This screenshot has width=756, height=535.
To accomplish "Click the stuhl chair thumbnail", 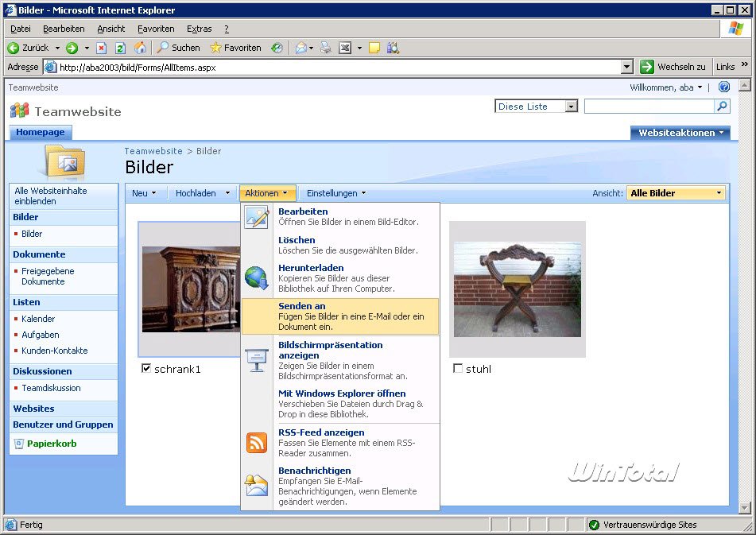I will click(517, 289).
